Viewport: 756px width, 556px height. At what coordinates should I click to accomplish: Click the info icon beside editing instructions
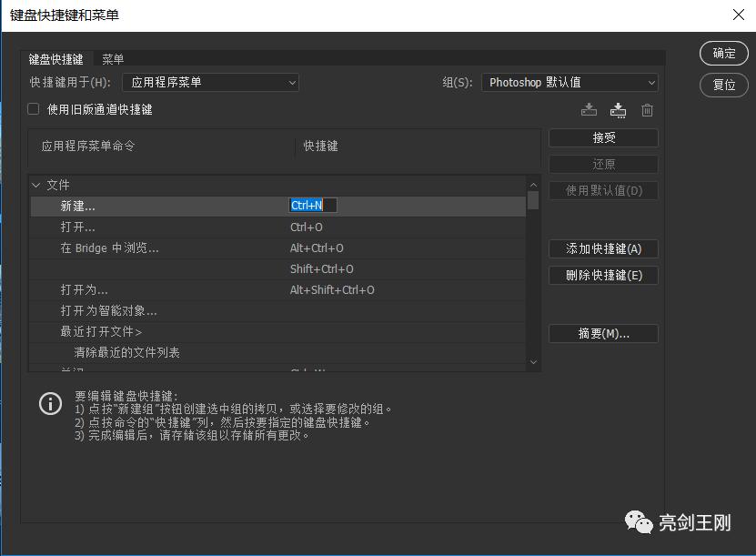tap(50, 403)
